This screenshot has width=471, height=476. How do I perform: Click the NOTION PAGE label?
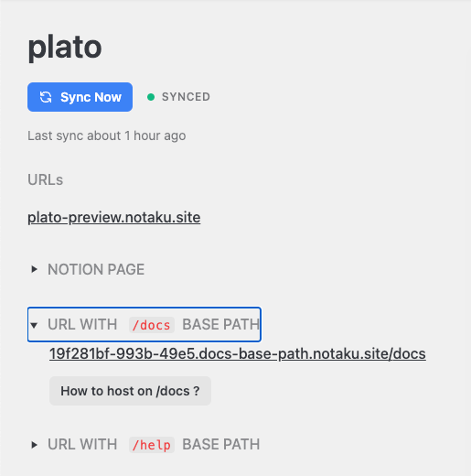tap(96, 269)
